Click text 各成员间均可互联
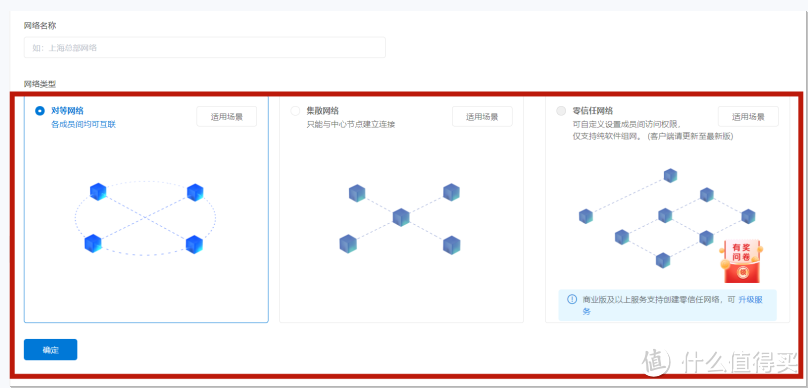The height and width of the screenshot is (388, 808). pos(83,124)
